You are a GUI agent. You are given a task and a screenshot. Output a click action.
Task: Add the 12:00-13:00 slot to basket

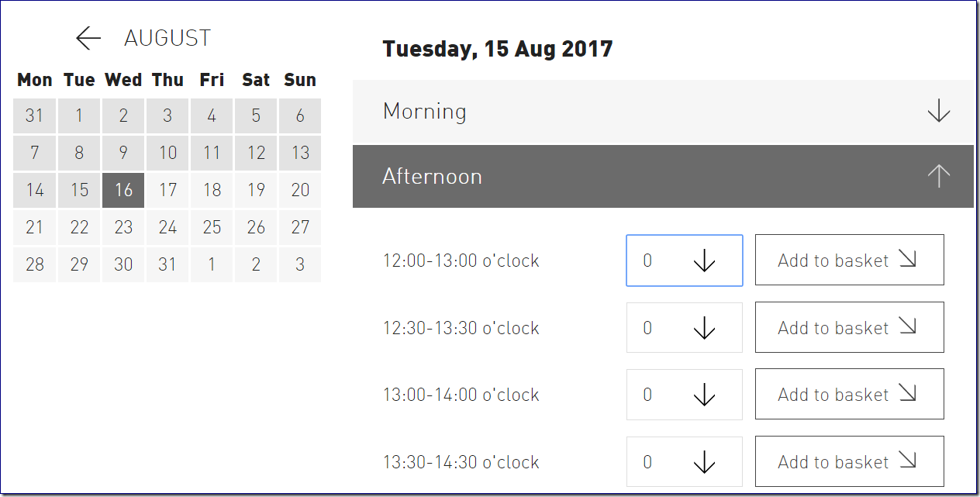click(x=849, y=261)
